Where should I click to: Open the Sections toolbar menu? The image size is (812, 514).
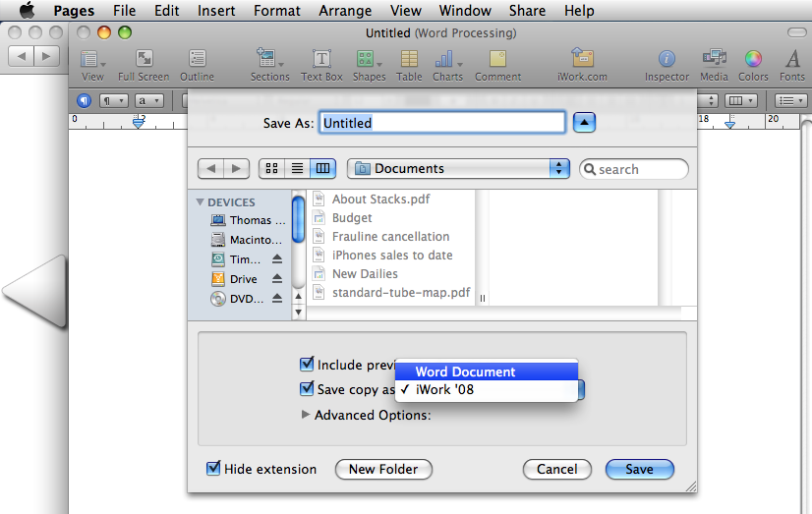click(x=269, y=65)
